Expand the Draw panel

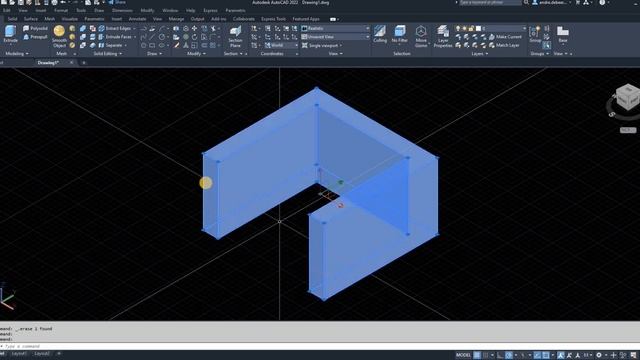(154, 53)
